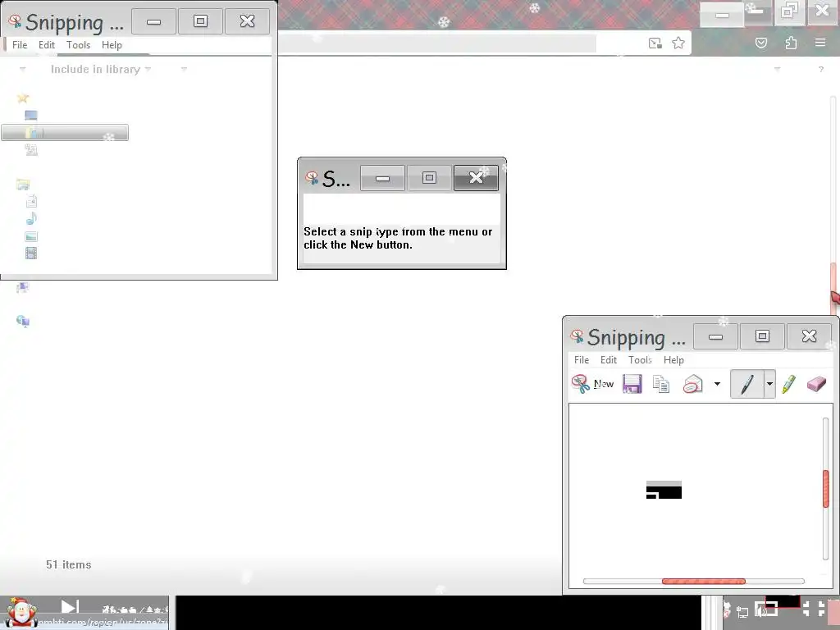Open Edit menu in lower-right Snipping Tool

click(609, 360)
